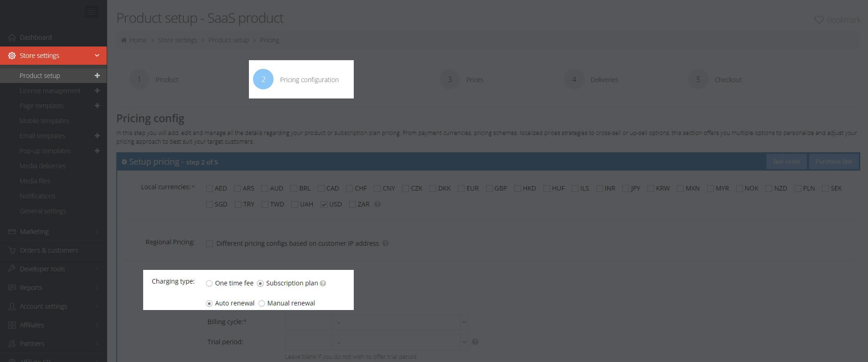Go to step 4 Deliveries tab
Viewport: 868px width, 362px height.
[x=591, y=79]
